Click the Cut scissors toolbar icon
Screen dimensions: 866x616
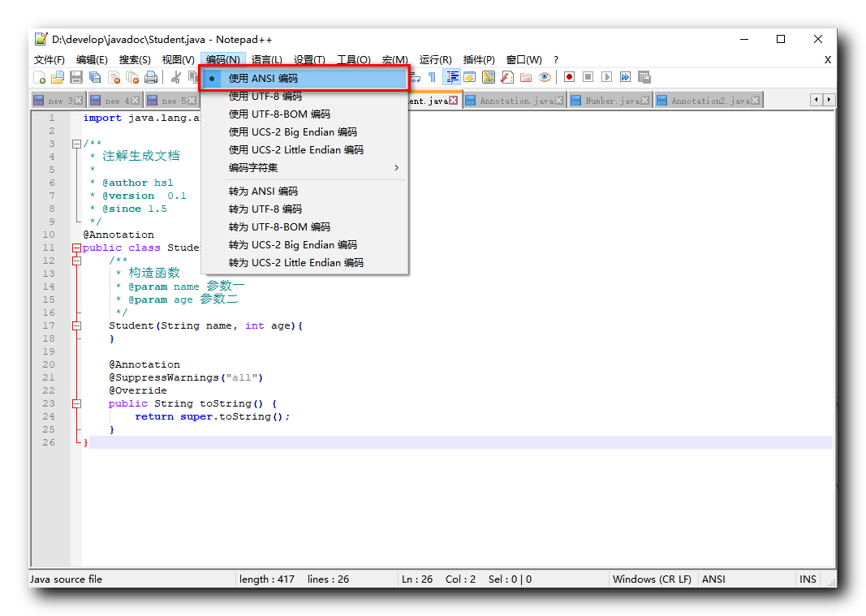pos(176,77)
